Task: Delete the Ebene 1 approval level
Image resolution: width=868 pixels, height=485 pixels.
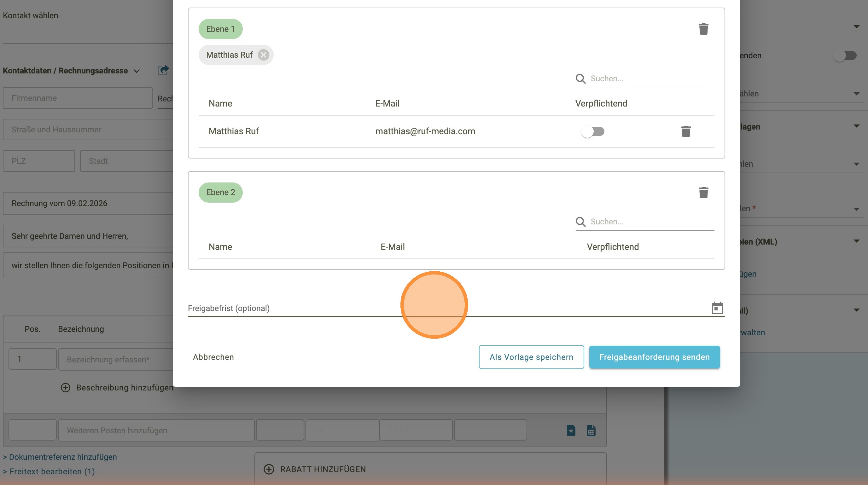Action: click(703, 29)
